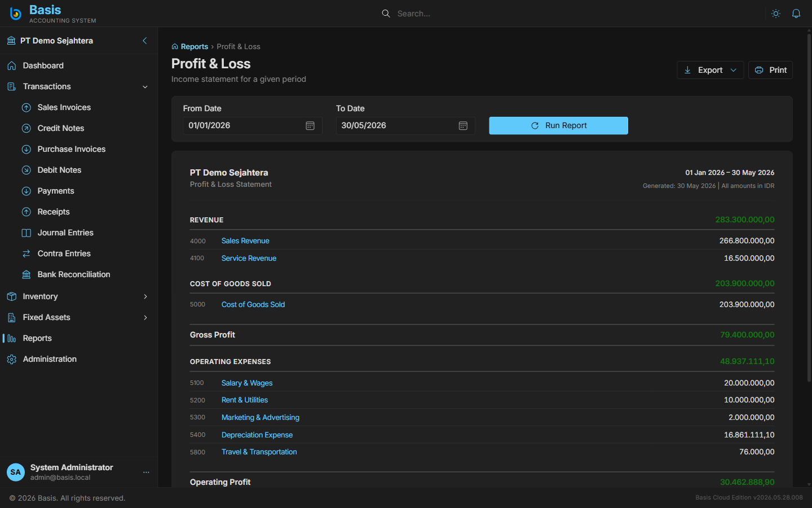The width and height of the screenshot is (812, 508).
Task: Click Operating Profit value 30.462.888,90
Action: [747, 482]
